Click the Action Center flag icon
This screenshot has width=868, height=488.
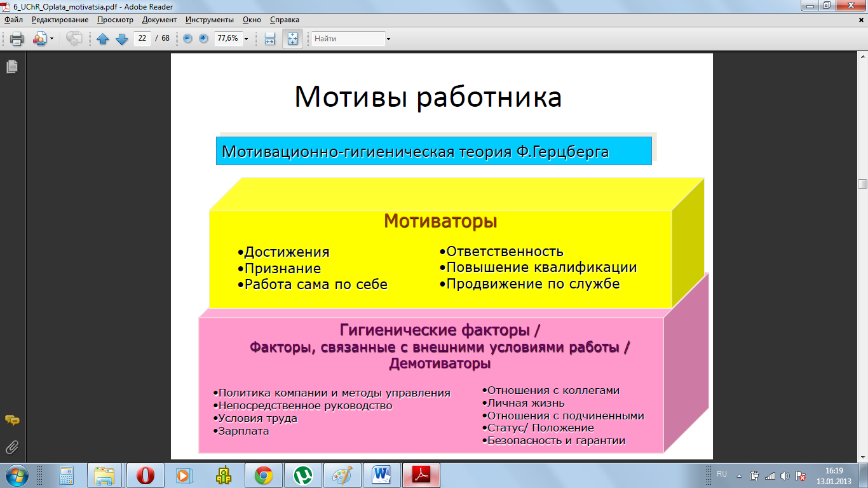point(801,475)
